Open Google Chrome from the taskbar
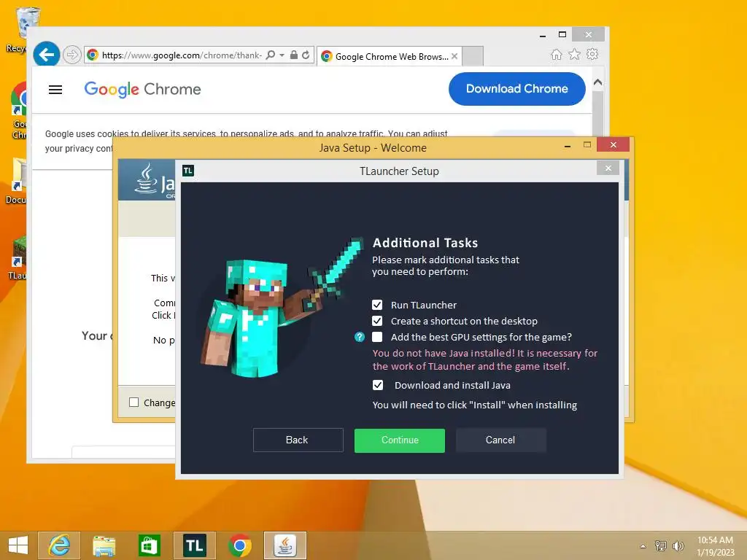This screenshot has width=747, height=560. pos(239,545)
